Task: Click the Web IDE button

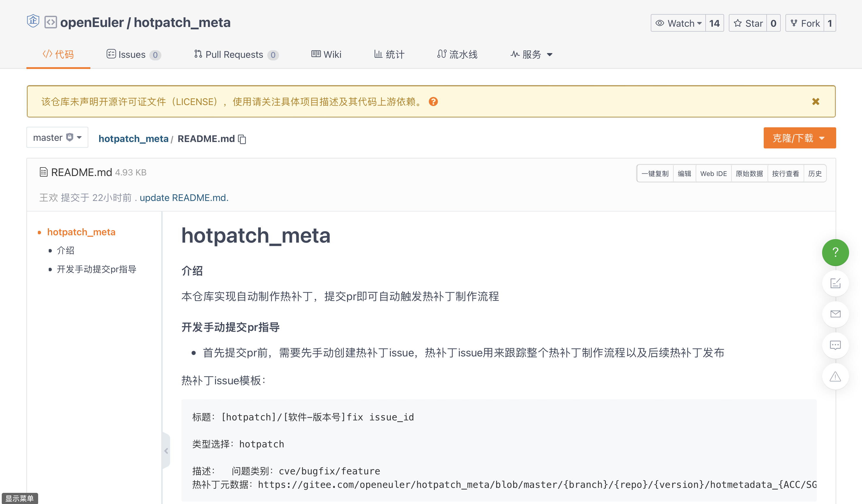Action: click(x=713, y=174)
